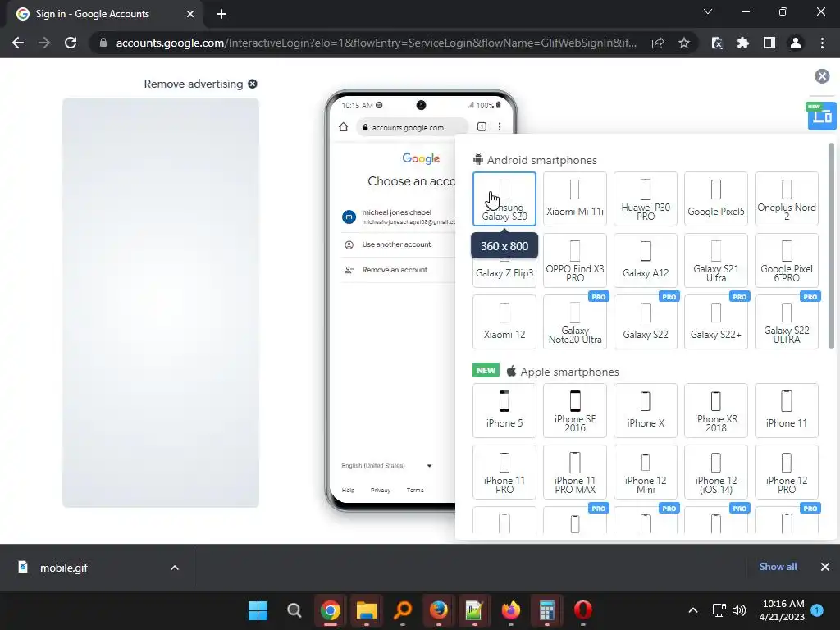Open the Chrome Extensions puzzle icon
Image resolution: width=840 pixels, height=630 pixels.
pos(743,43)
